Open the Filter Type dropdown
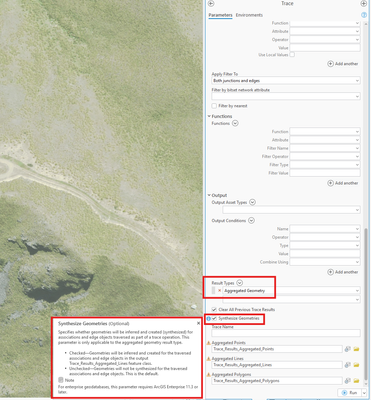 point(325,165)
